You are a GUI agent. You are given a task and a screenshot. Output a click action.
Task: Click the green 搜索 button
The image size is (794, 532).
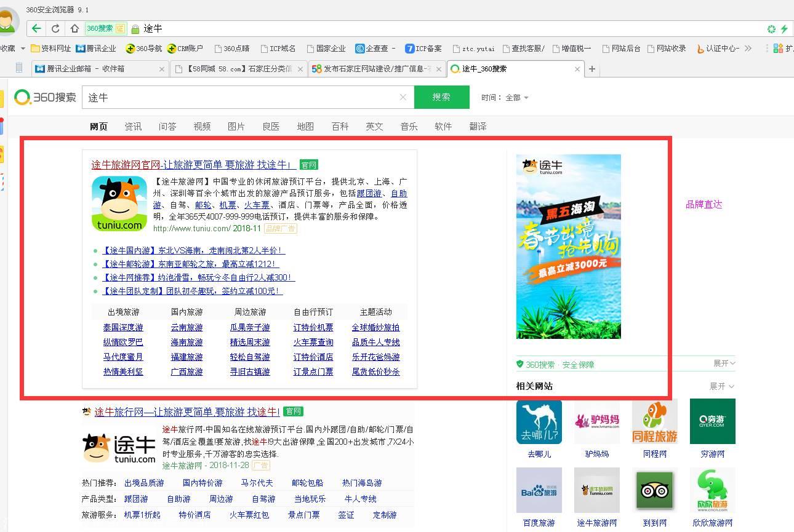click(442, 97)
